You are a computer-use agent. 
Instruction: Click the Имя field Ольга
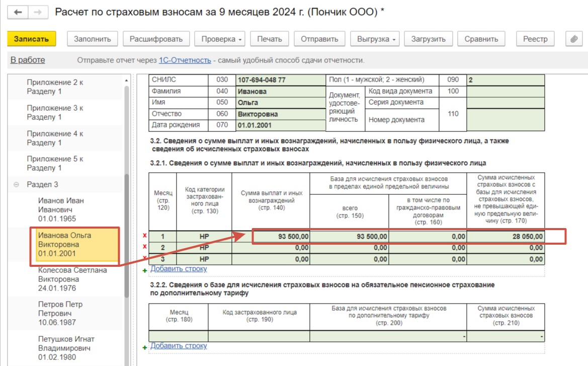(281, 103)
